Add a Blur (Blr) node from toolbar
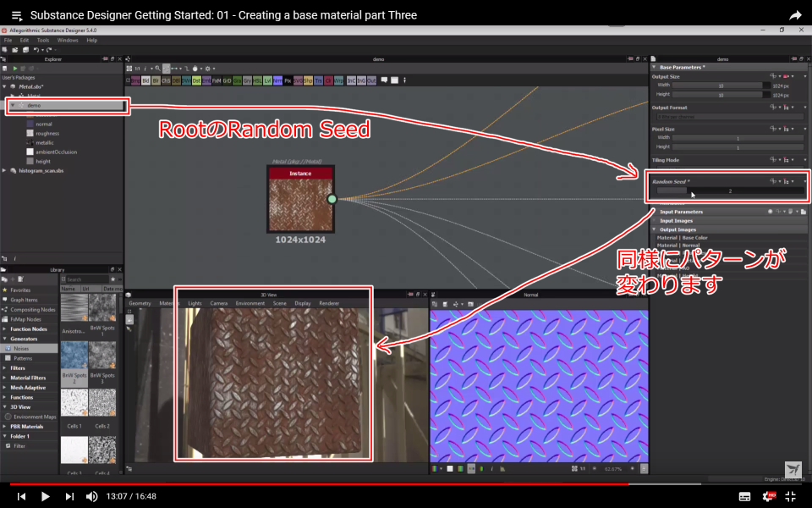 pos(156,80)
